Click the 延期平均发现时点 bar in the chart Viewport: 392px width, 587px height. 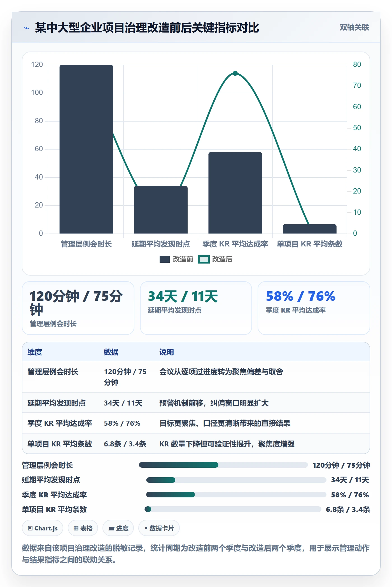pyautogui.click(x=161, y=210)
